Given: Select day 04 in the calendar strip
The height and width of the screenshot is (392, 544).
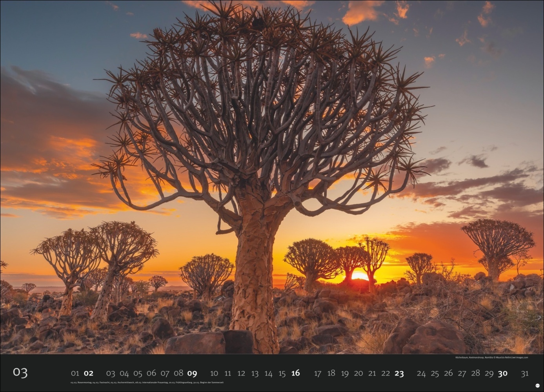Looking at the screenshot, I should click(x=124, y=374).
